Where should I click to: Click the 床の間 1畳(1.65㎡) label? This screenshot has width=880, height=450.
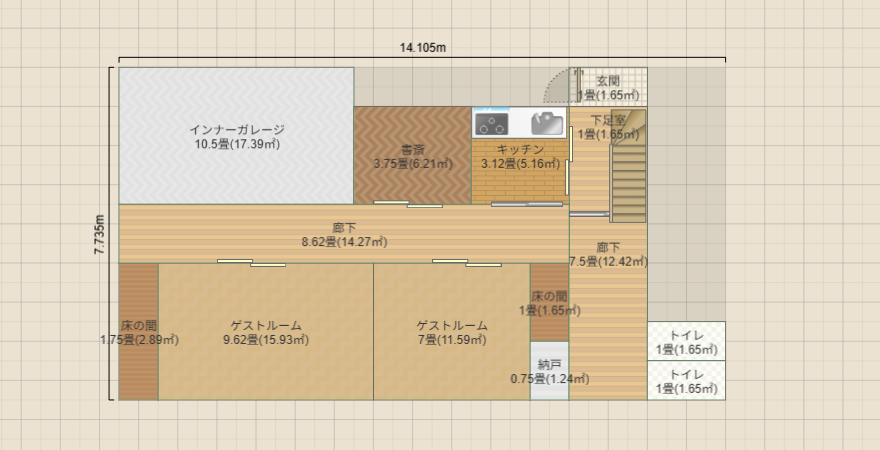tap(549, 304)
